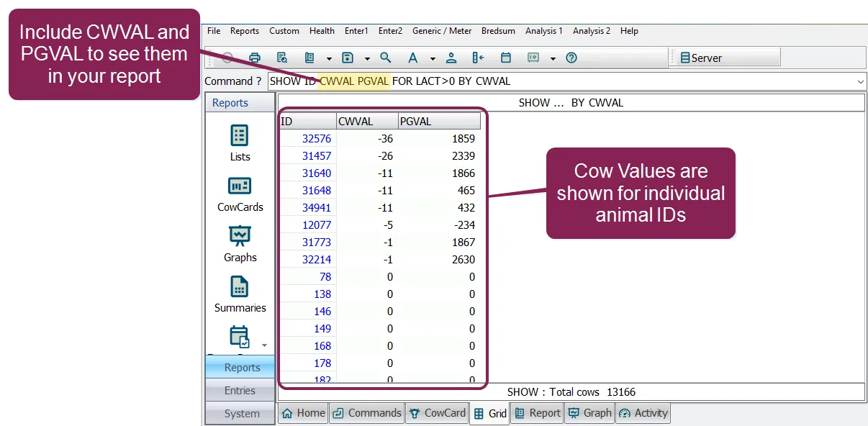The width and height of the screenshot is (868, 426).
Task: Open the calendar icon in the toolbar
Action: coord(506,58)
